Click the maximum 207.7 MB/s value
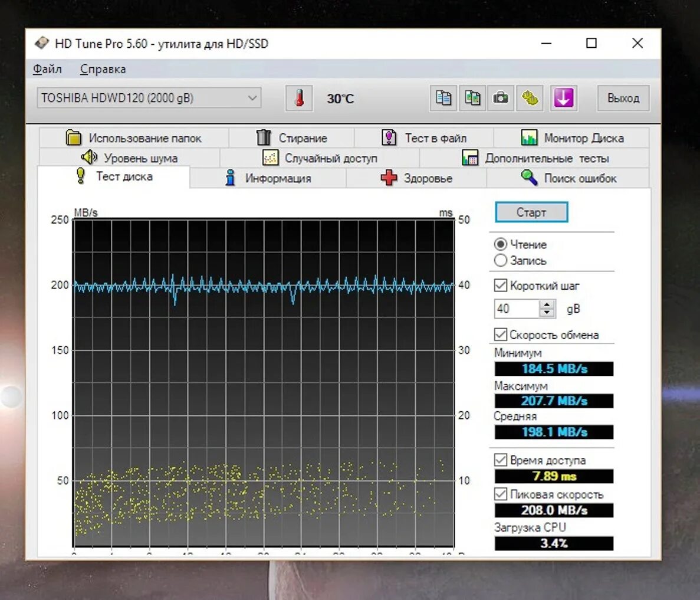This screenshot has height=600, width=700. pos(554,401)
